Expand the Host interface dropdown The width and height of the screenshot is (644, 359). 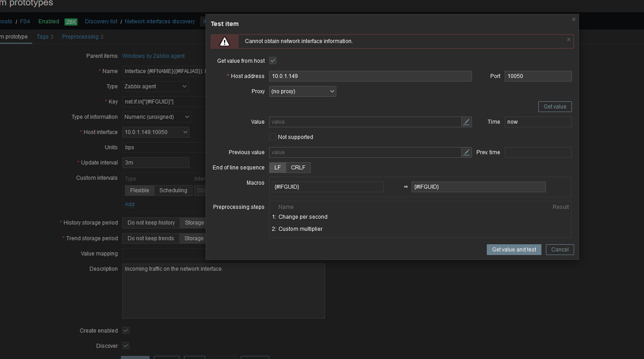155,132
